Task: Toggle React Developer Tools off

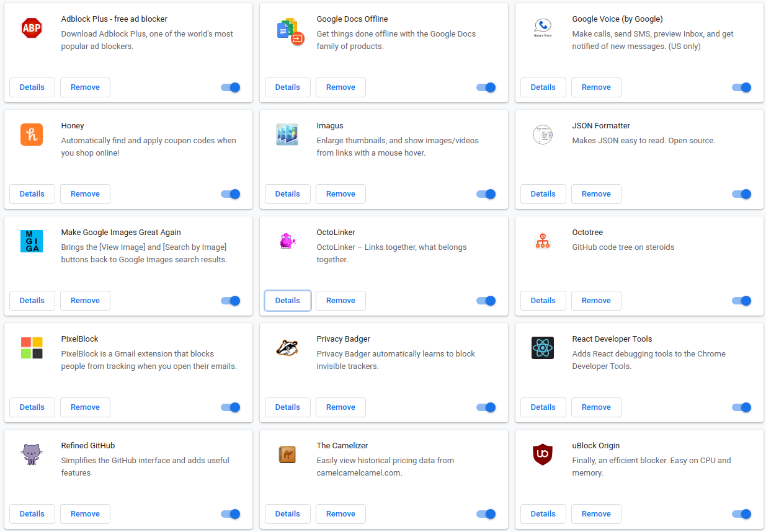Action: point(742,407)
